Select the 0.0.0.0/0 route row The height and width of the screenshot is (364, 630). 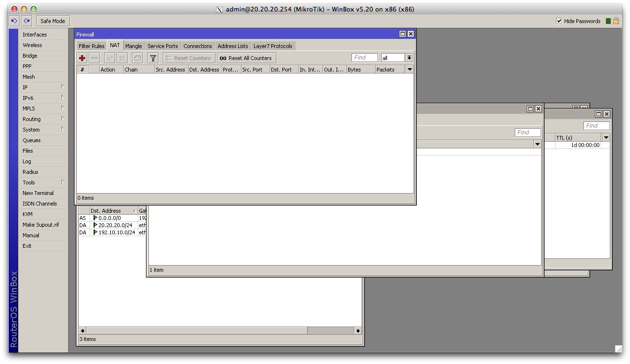click(113, 218)
